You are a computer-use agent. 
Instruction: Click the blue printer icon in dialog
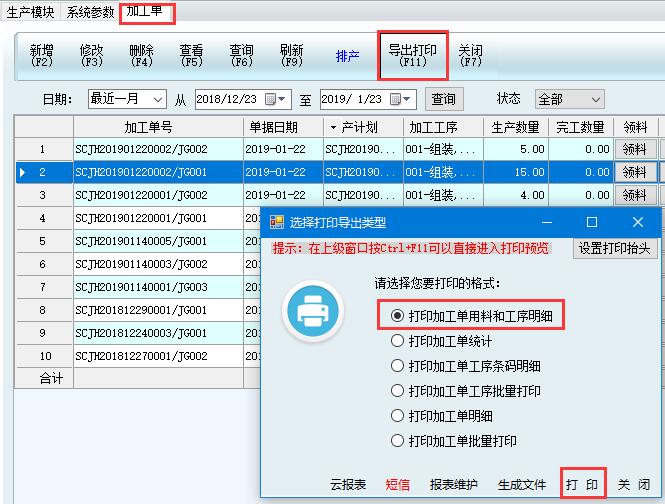tap(314, 313)
